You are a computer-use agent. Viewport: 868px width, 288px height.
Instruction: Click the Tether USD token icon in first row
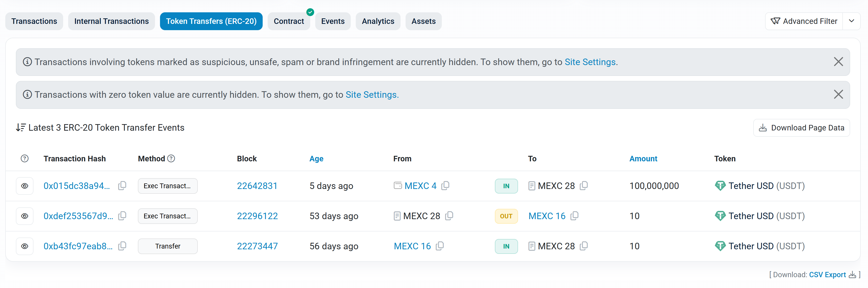point(720,186)
